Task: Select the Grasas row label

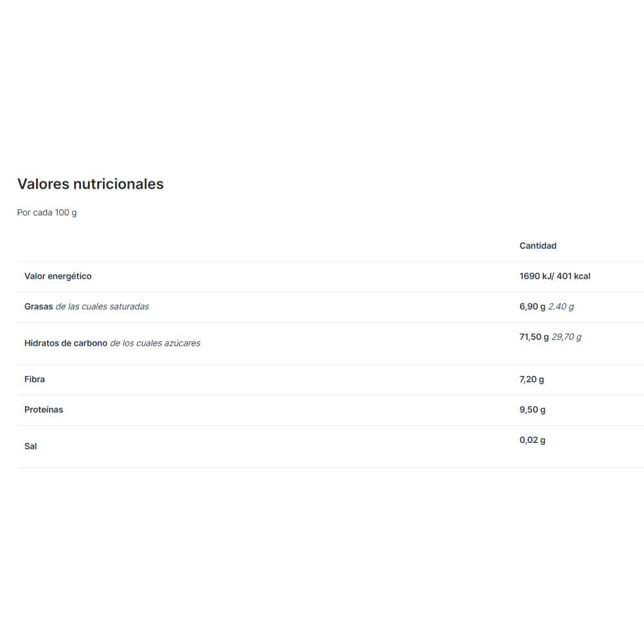Action: coord(39,307)
